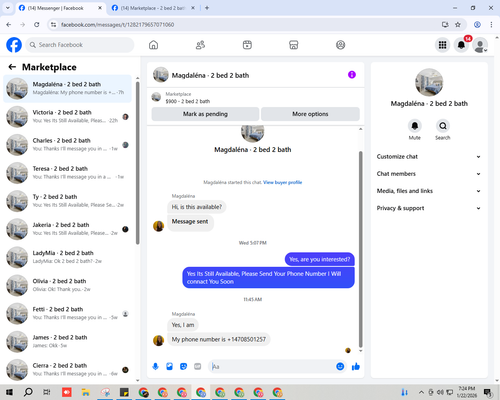Open File Explorer from the taskbar

86,392
